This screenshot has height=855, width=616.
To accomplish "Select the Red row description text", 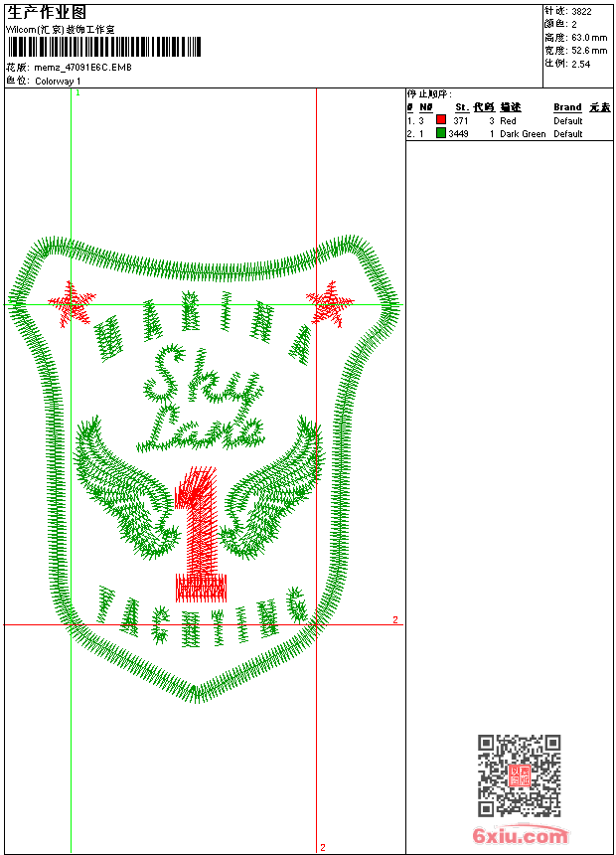I will pos(508,120).
